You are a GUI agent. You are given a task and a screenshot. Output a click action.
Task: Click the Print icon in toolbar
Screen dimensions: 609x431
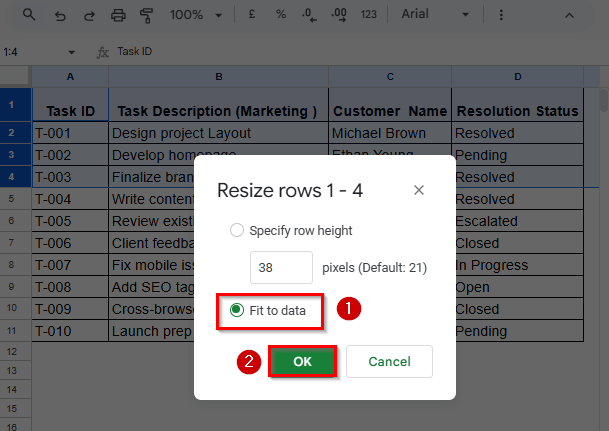118,15
